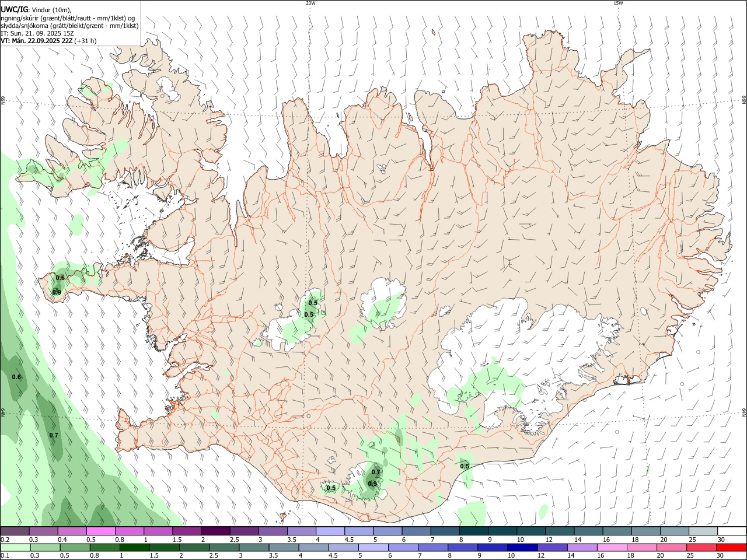Pick the lightest green 0.1 mm rain swatch

click(15, 548)
